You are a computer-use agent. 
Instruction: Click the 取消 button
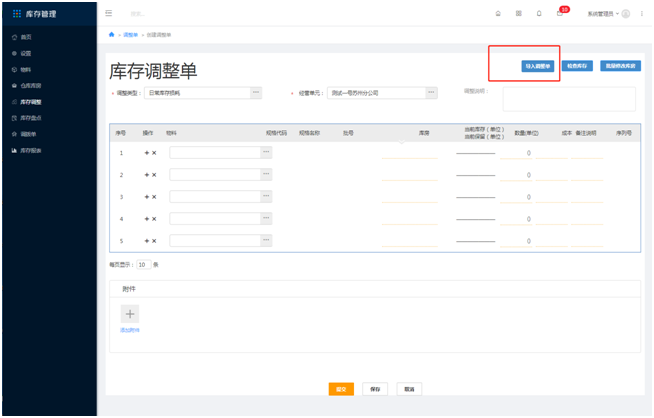(x=409, y=389)
